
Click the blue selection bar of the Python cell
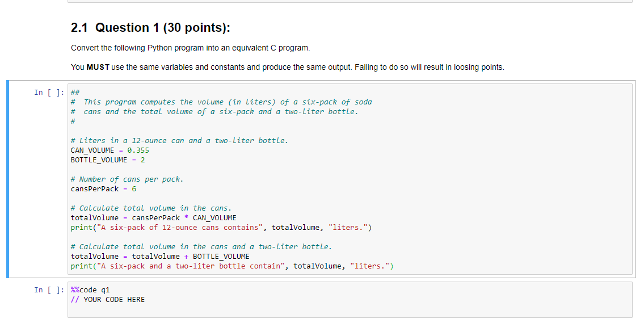coord(7,179)
